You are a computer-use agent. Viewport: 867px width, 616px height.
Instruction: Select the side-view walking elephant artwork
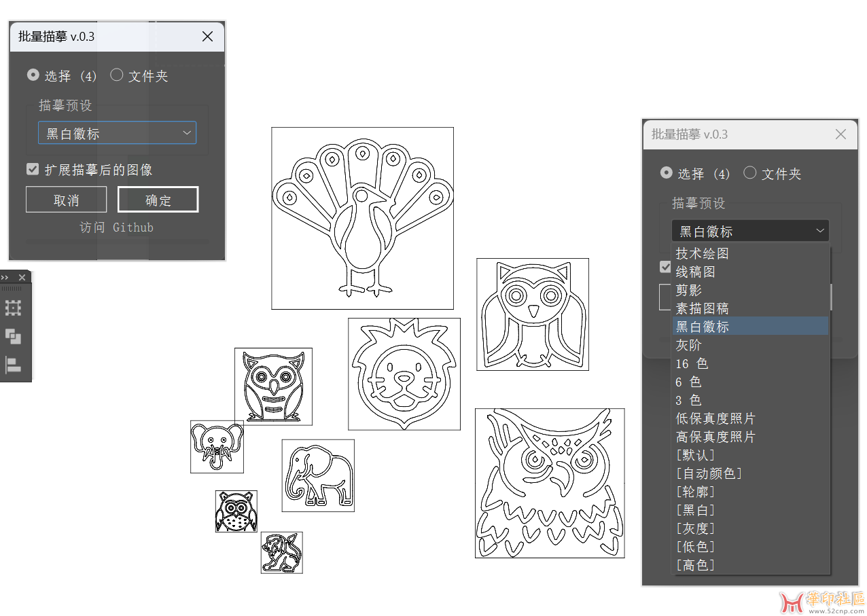(318, 475)
